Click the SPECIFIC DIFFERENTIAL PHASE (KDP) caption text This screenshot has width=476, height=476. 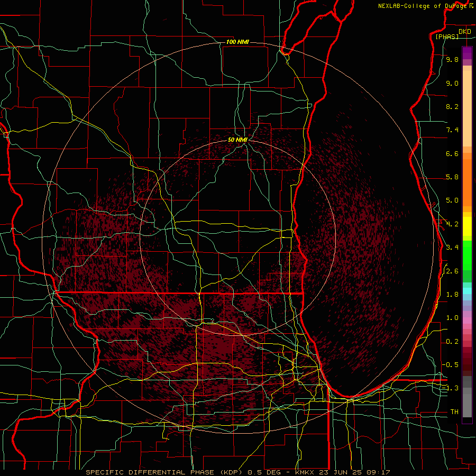click(165, 472)
